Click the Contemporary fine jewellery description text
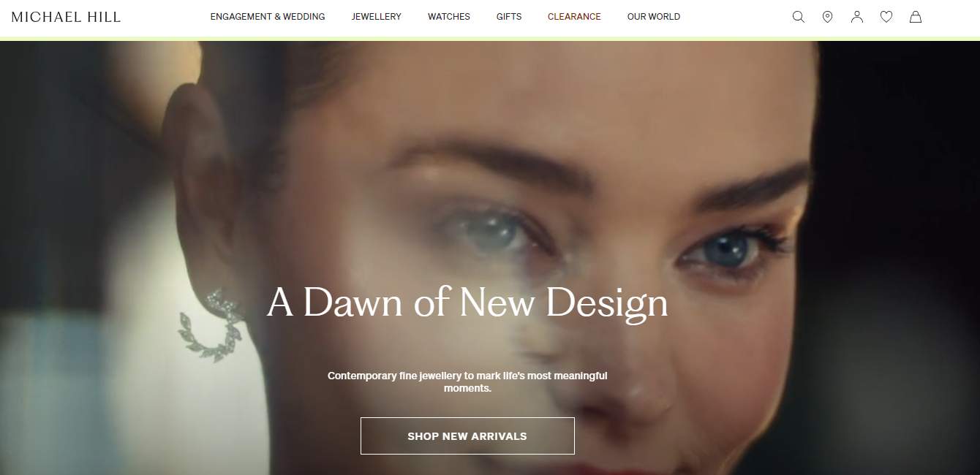This screenshot has width=980, height=475. pyautogui.click(x=467, y=381)
